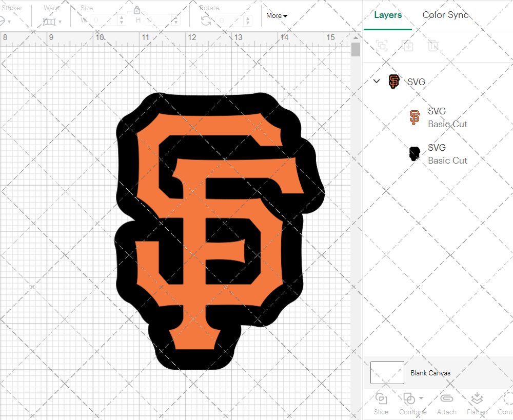This screenshot has width=513, height=420.
Task: Click the width size input field
Action: click(105, 21)
